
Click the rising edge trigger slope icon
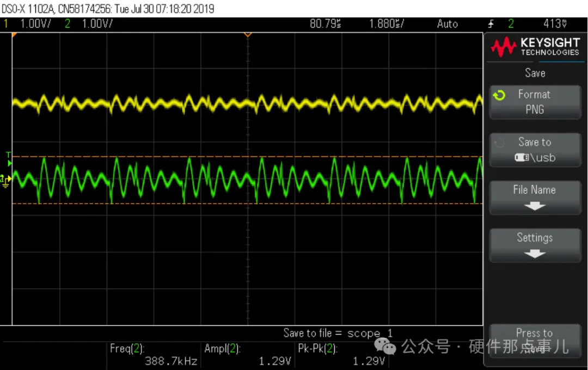491,24
